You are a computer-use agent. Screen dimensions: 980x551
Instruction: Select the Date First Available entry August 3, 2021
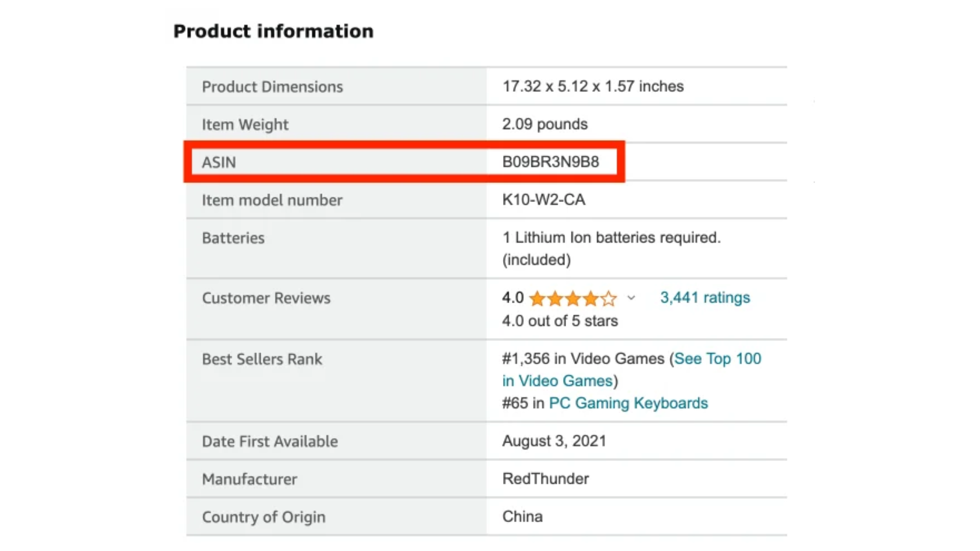tap(554, 441)
